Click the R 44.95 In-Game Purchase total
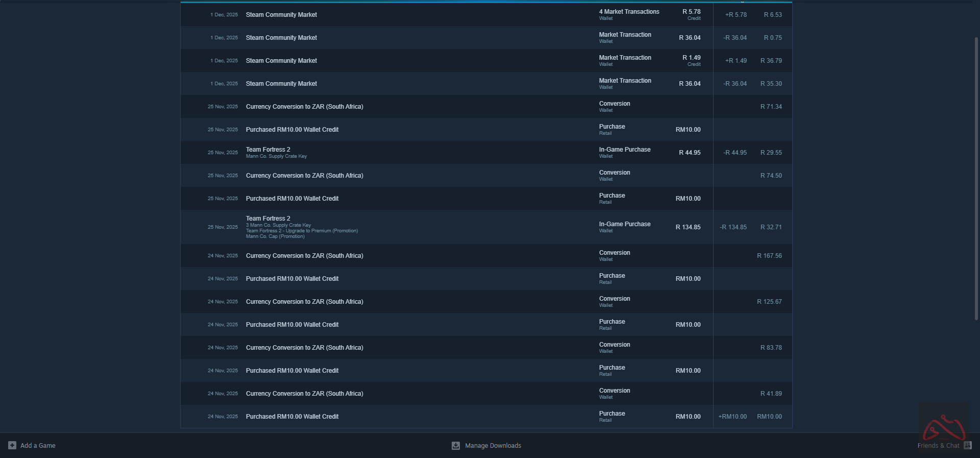 click(690, 153)
